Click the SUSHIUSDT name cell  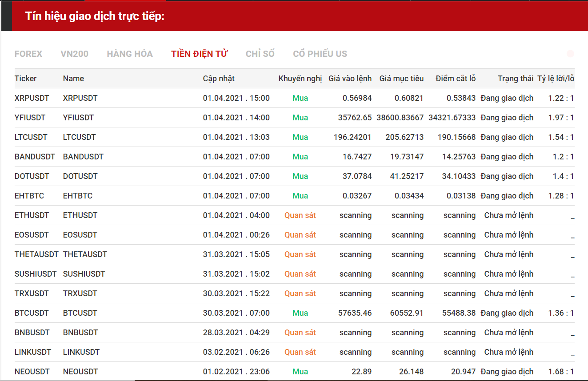click(84, 274)
